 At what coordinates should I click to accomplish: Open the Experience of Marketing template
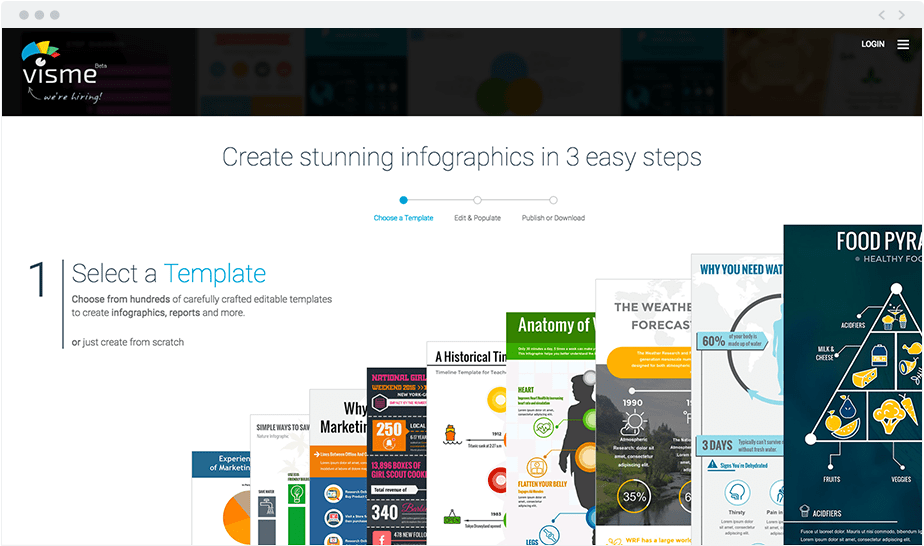221,498
